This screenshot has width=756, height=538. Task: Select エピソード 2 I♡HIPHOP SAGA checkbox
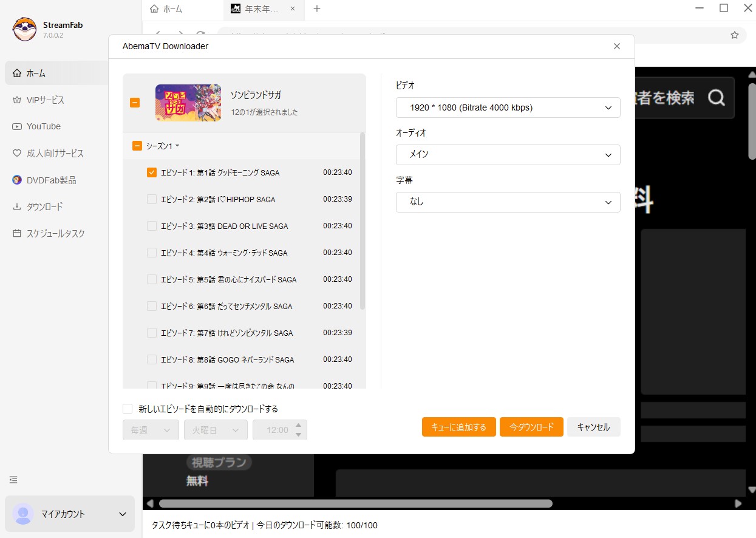[x=151, y=199]
